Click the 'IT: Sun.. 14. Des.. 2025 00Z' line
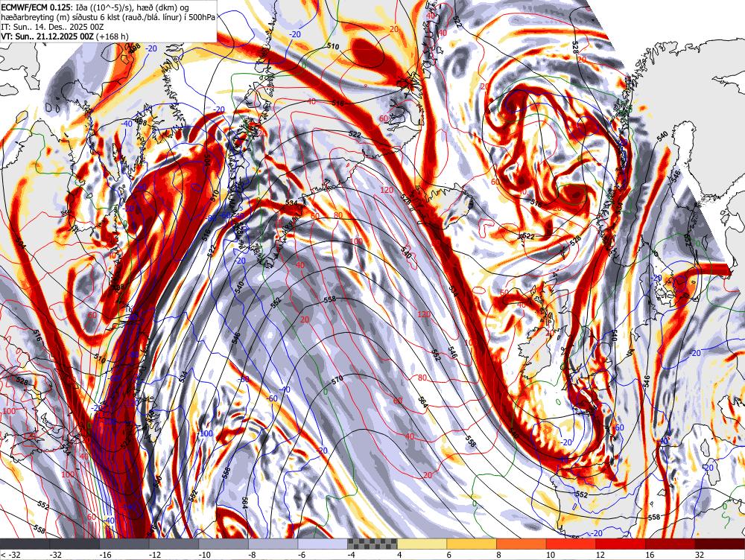745x560 pixels. tap(51, 27)
